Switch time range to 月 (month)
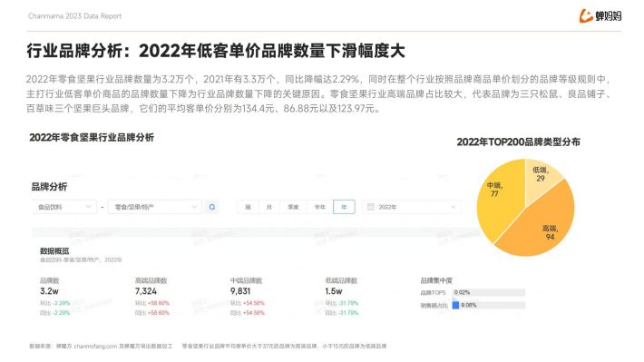Image resolution: width=644 pixels, height=362 pixels. 269,207
